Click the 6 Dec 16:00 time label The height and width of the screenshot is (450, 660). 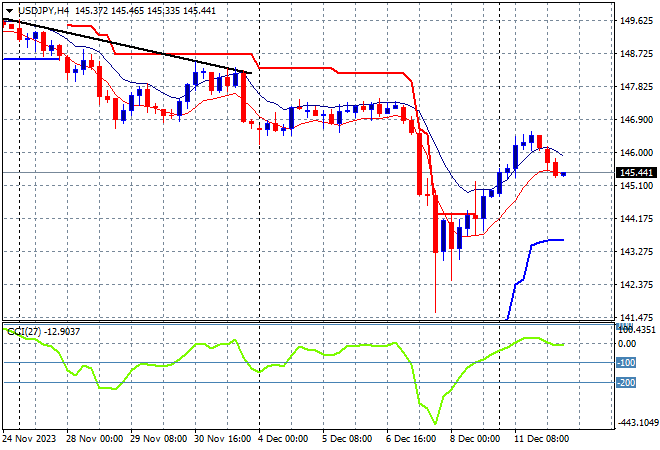coord(411,439)
